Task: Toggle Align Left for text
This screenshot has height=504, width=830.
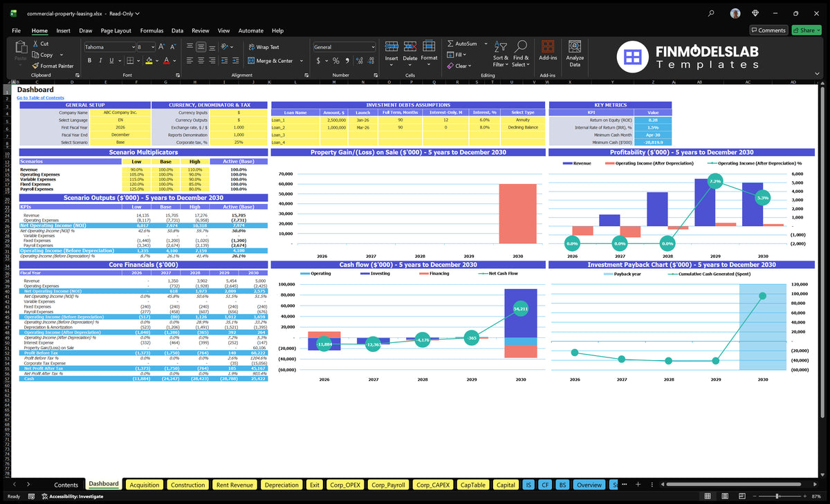Action: tap(189, 61)
